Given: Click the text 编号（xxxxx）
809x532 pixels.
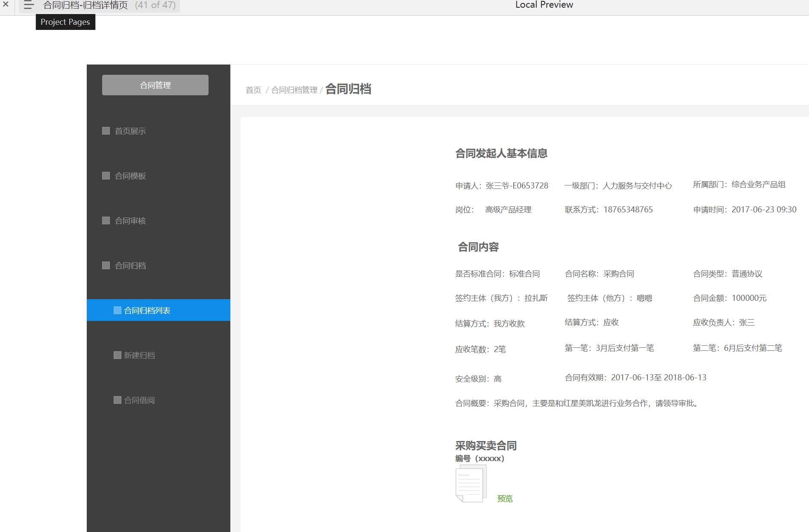Looking at the screenshot, I should [480, 459].
